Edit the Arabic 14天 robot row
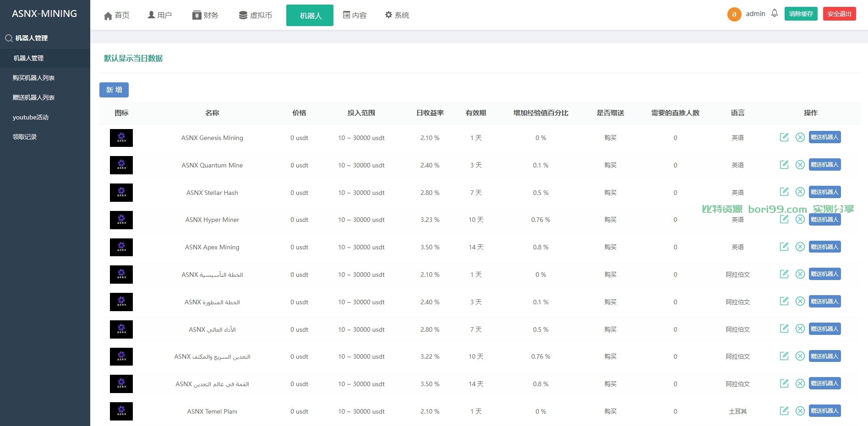The width and height of the screenshot is (868, 426). pyautogui.click(x=784, y=383)
